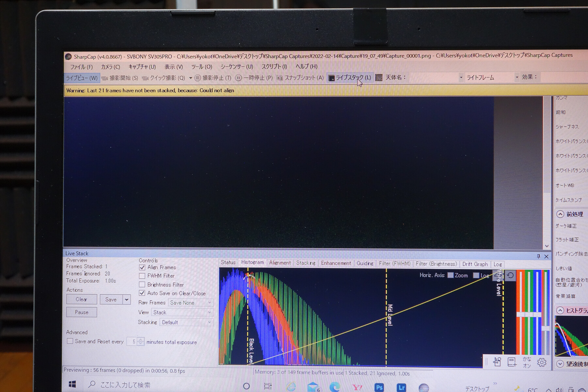588x392 pixels.
Task: Collapse the ヒストグラム histogram section
Action: (560, 310)
